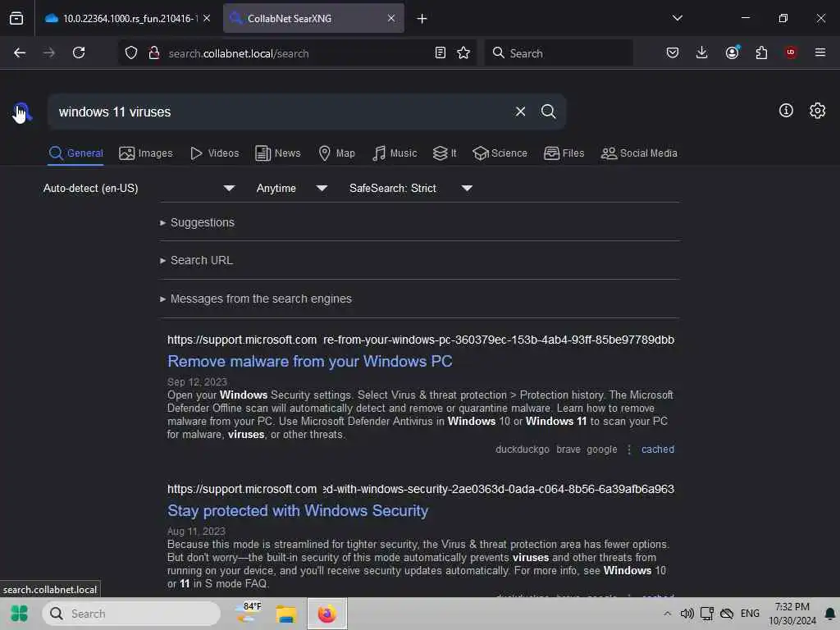Go back with the browser back arrow
Screen dimensions: 840x630
click(x=20, y=53)
